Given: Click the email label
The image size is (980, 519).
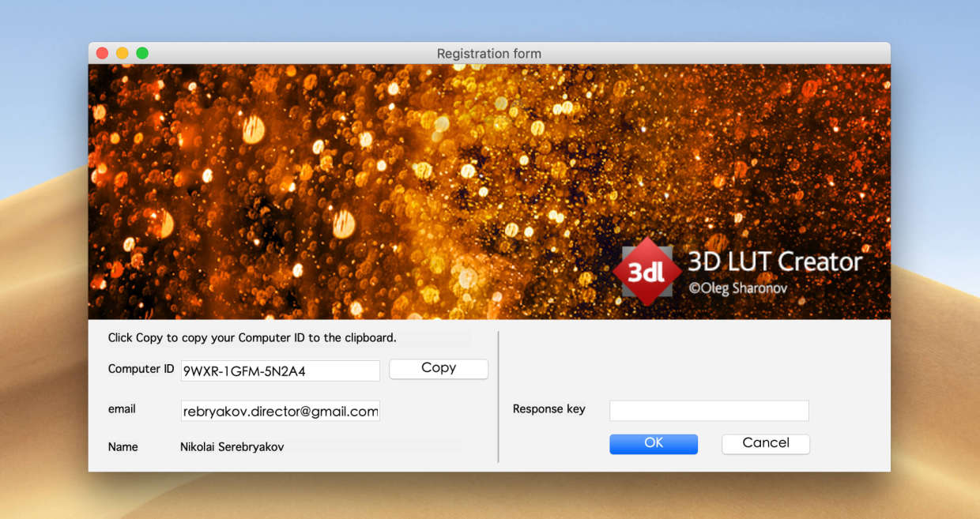Looking at the screenshot, I should [122, 409].
